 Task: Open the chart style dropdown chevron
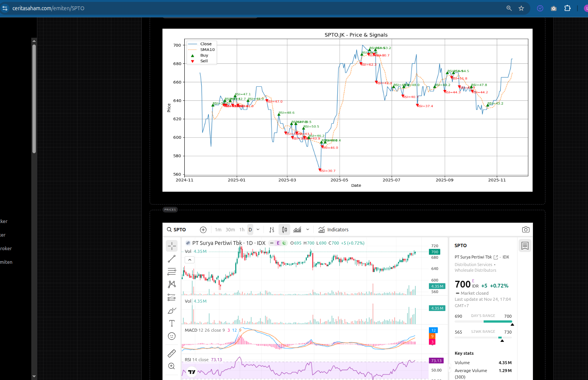pyautogui.click(x=308, y=229)
